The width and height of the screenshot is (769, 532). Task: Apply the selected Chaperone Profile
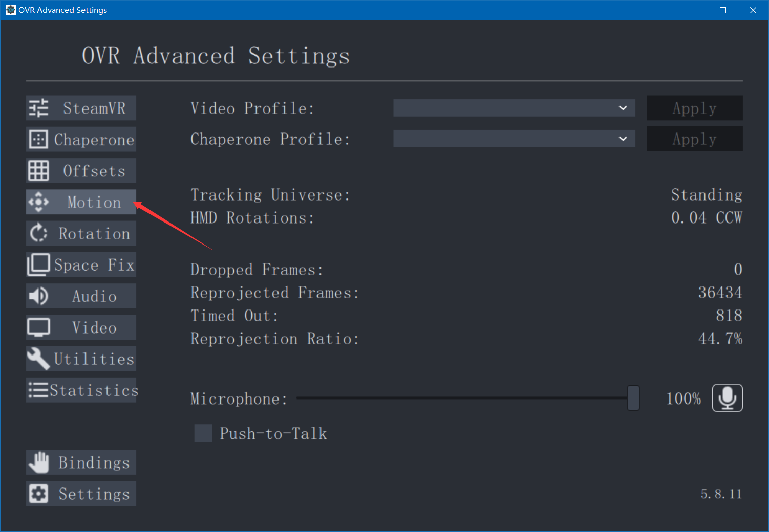click(695, 139)
